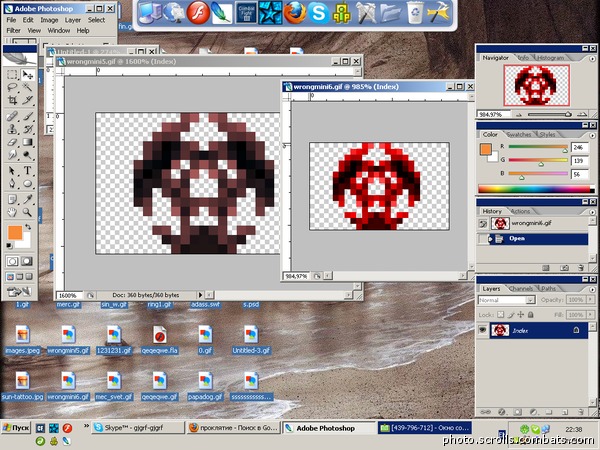Open the Navigator panel options menu

tap(592, 59)
